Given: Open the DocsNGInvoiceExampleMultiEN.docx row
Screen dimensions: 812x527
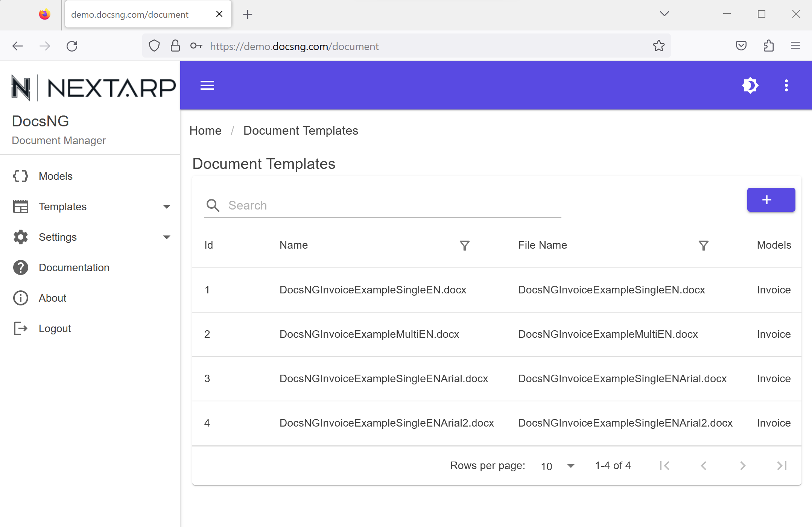Looking at the screenshot, I should (369, 334).
